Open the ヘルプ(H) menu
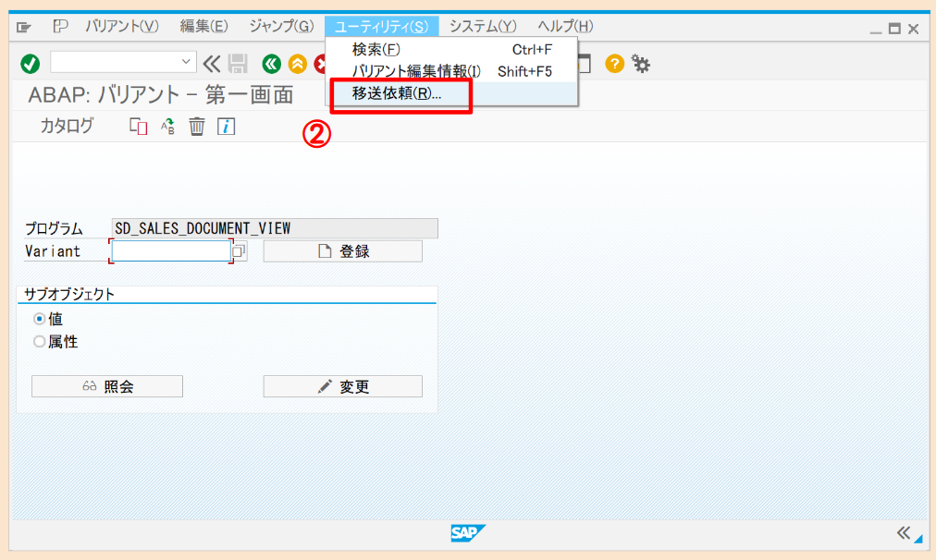Viewport: 936px width, 560px height. point(565,26)
